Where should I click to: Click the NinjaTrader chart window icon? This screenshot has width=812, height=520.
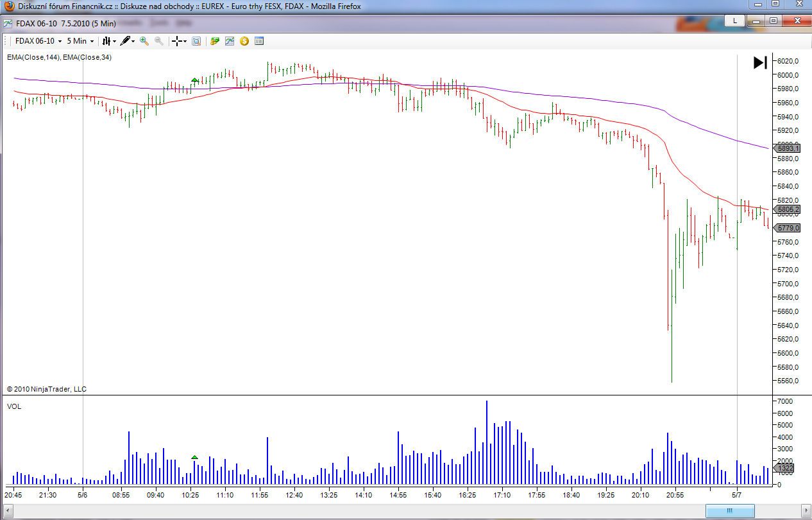click(8, 23)
